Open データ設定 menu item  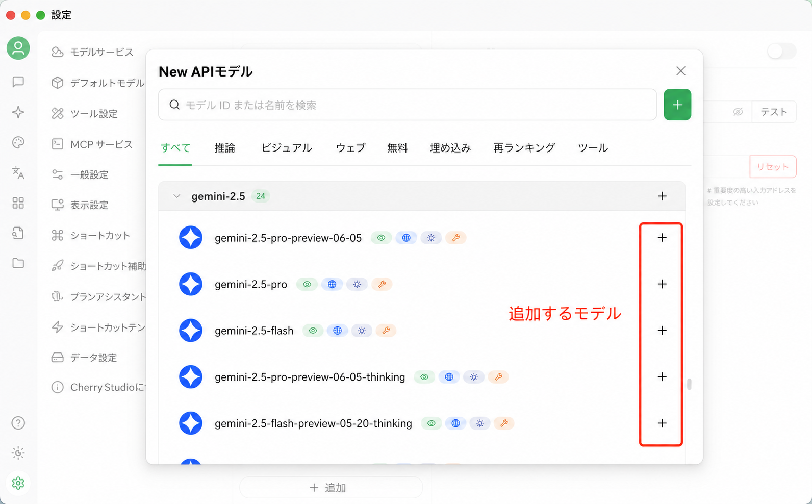tap(85, 357)
